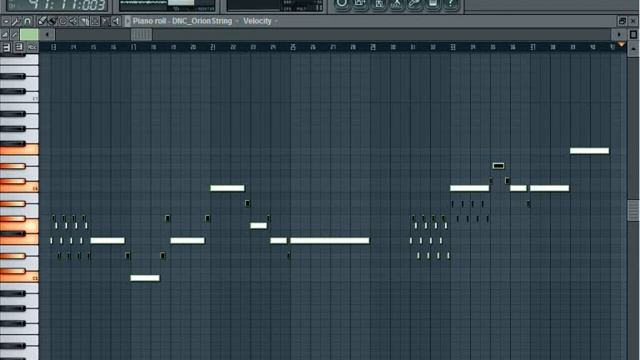Click the portamento icon left of color box

pos(5,35)
